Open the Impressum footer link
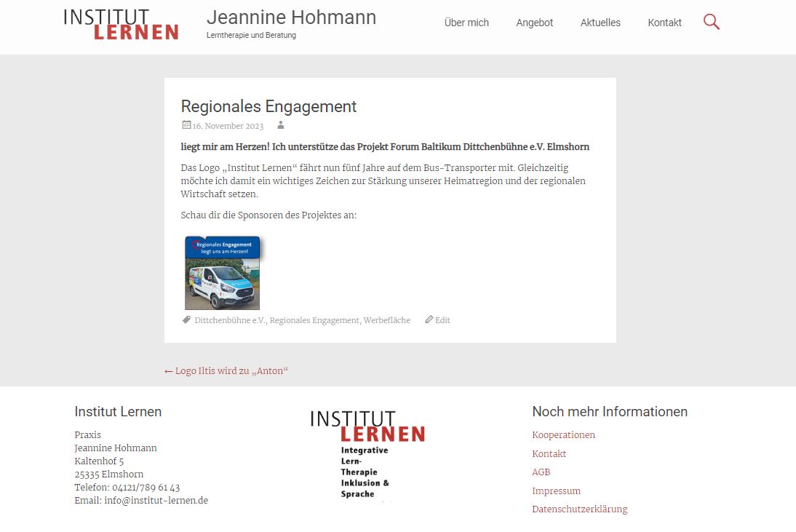The height and width of the screenshot is (532, 796). (557, 491)
